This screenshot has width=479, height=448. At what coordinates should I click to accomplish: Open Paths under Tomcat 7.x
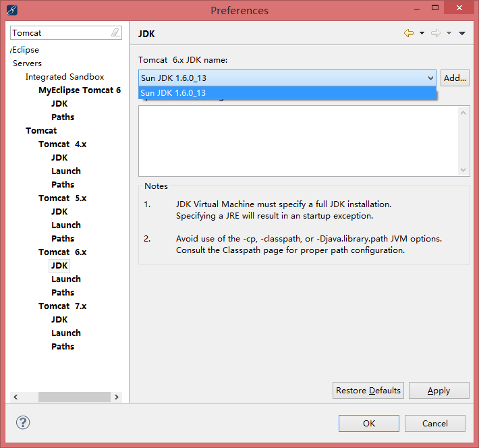pyautogui.click(x=63, y=347)
